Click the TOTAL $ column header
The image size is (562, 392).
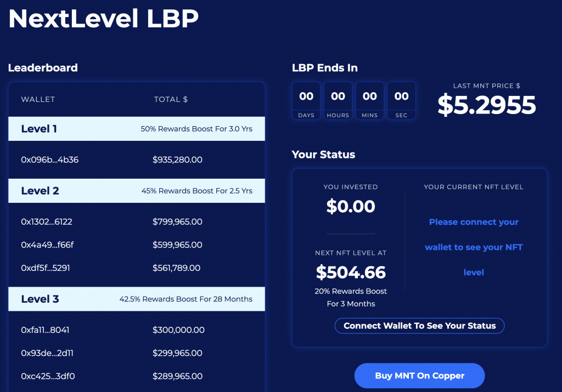[171, 99]
